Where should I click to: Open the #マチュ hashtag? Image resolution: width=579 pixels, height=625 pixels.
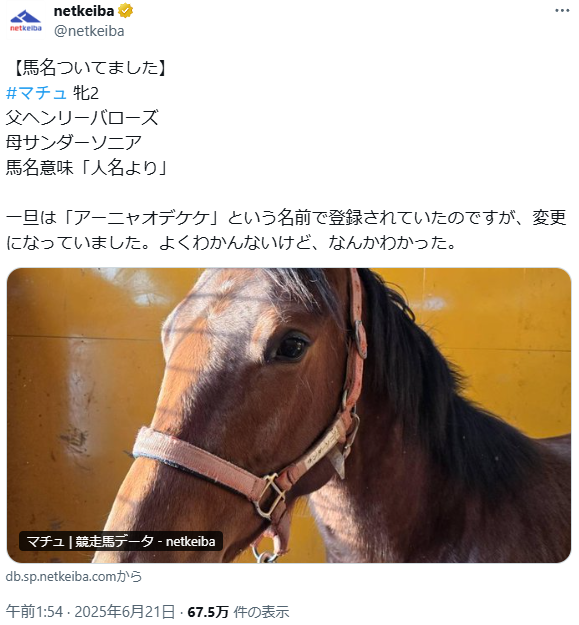point(36,93)
